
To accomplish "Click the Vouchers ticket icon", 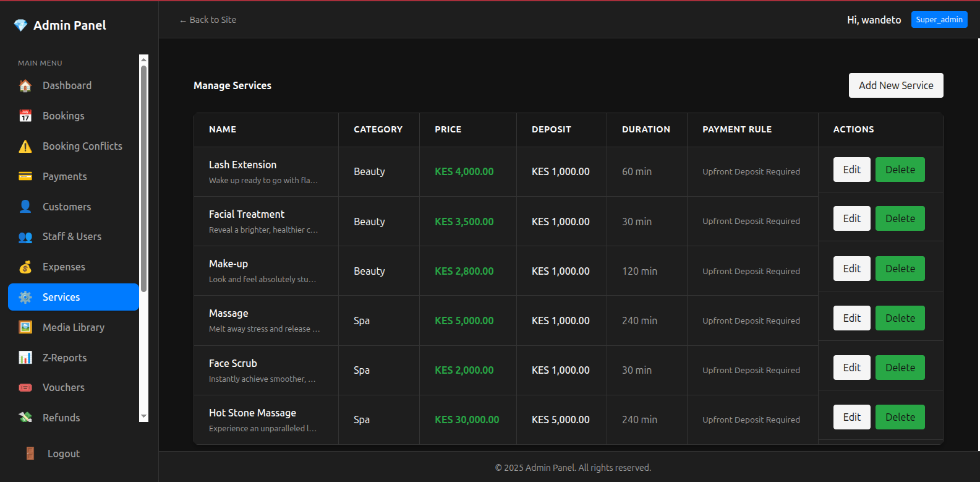I will pos(25,388).
